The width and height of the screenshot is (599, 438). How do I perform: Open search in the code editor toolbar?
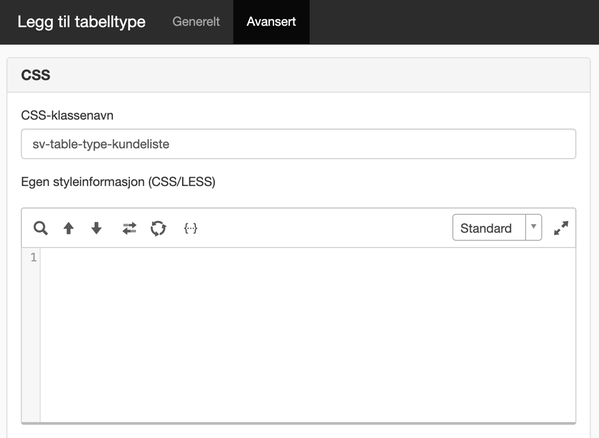(x=40, y=228)
